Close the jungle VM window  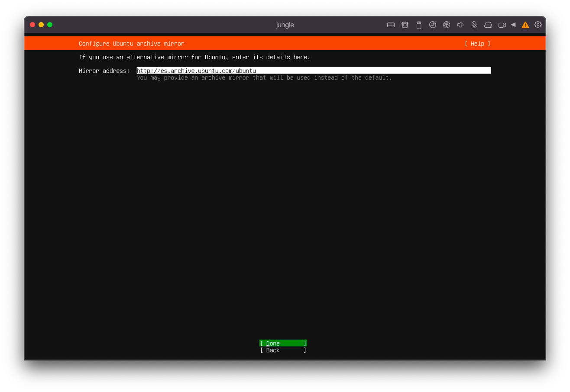click(32, 25)
